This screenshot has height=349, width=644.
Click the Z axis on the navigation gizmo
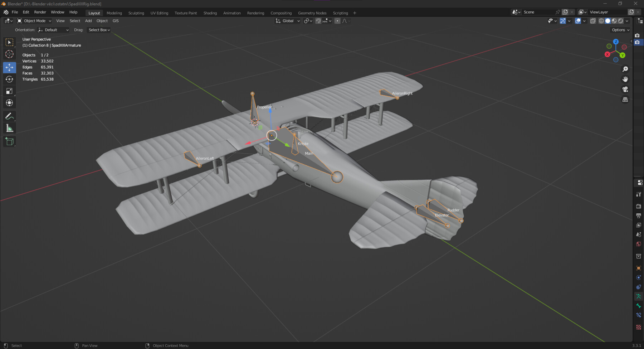point(616,42)
